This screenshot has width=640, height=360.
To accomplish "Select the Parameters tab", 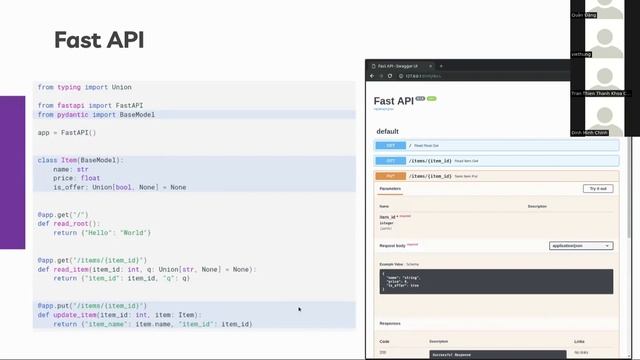I will click(390, 189).
